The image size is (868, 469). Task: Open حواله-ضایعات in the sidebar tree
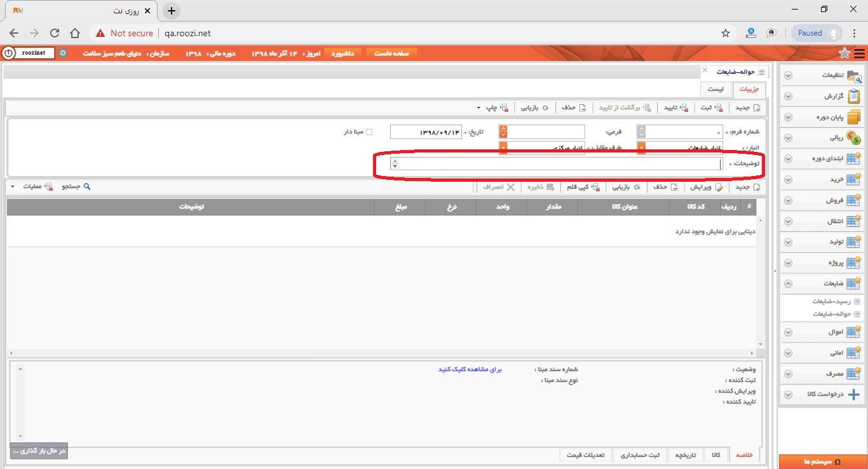click(x=836, y=314)
